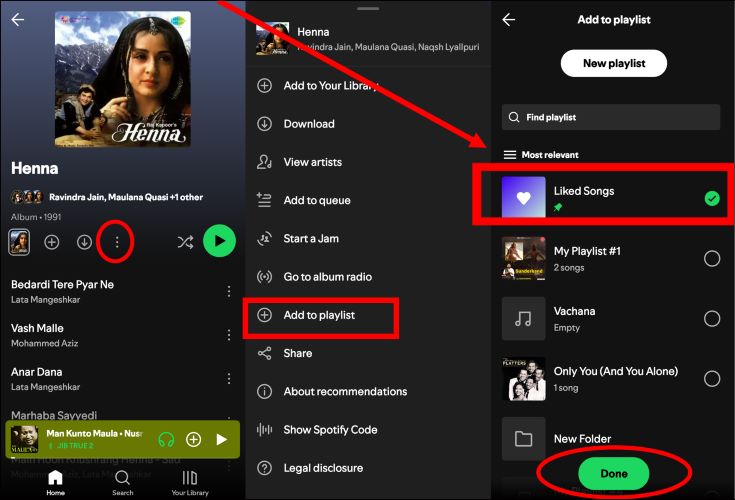The height and width of the screenshot is (500, 735).
Task: Open album options three-dot menu
Action: click(117, 242)
